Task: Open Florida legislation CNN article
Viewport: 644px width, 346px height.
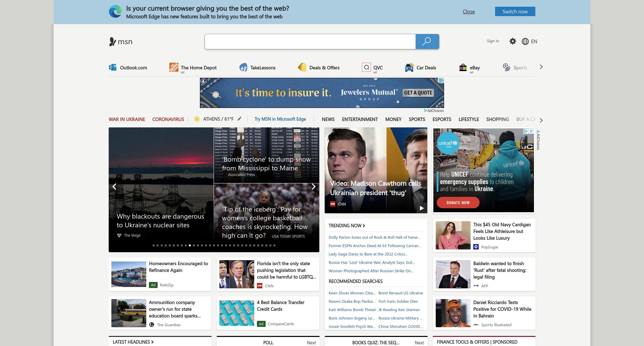Action: click(268, 274)
